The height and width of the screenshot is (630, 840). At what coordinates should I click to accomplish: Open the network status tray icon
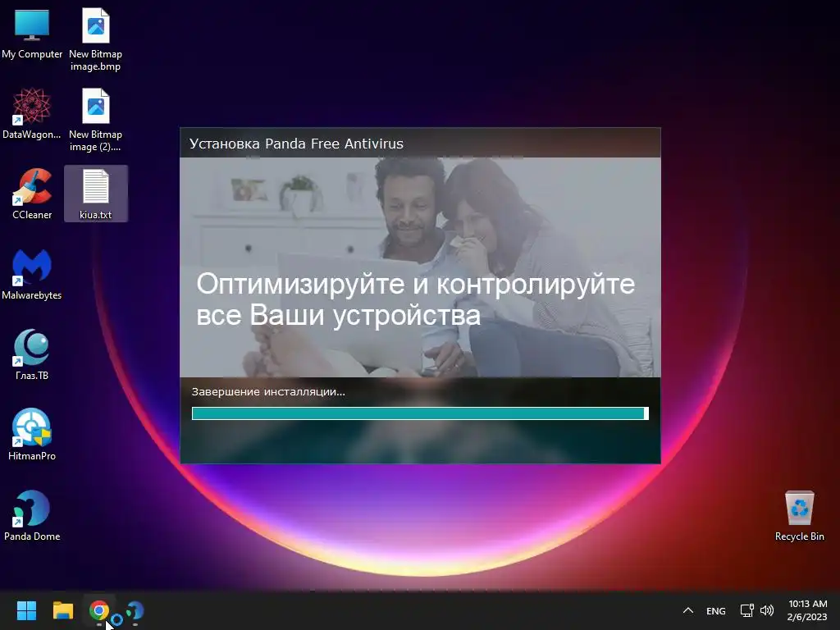click(746, 610)
